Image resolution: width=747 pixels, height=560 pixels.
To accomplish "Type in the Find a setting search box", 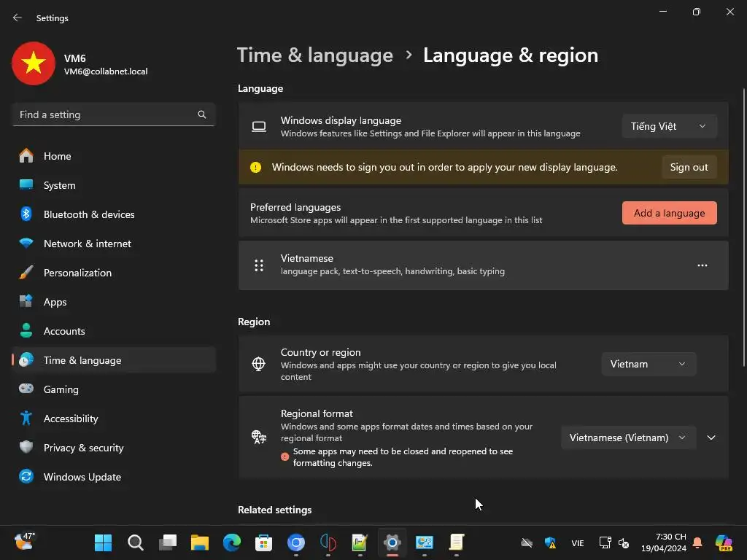I will (113, 114).
